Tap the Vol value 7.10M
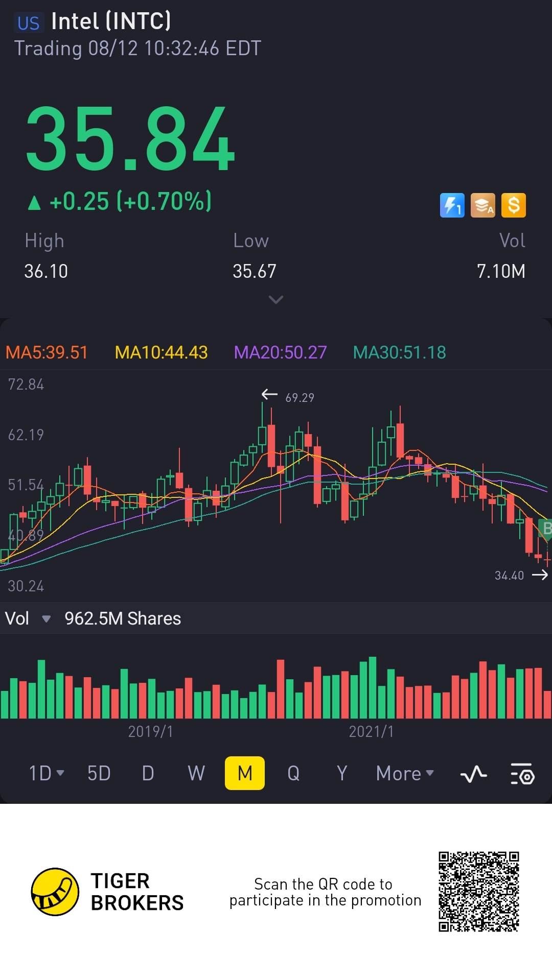The height and width of the screenshot is (980, 552). [501, 271]
